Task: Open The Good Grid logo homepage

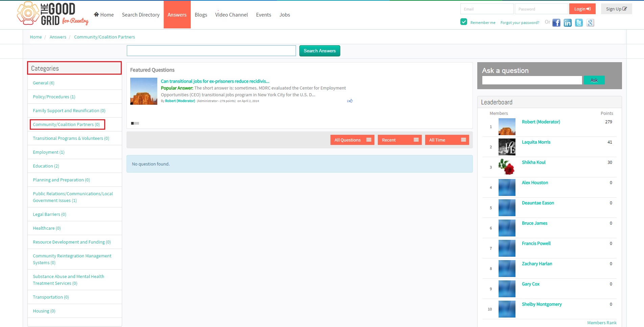Action: click(53, 14)
